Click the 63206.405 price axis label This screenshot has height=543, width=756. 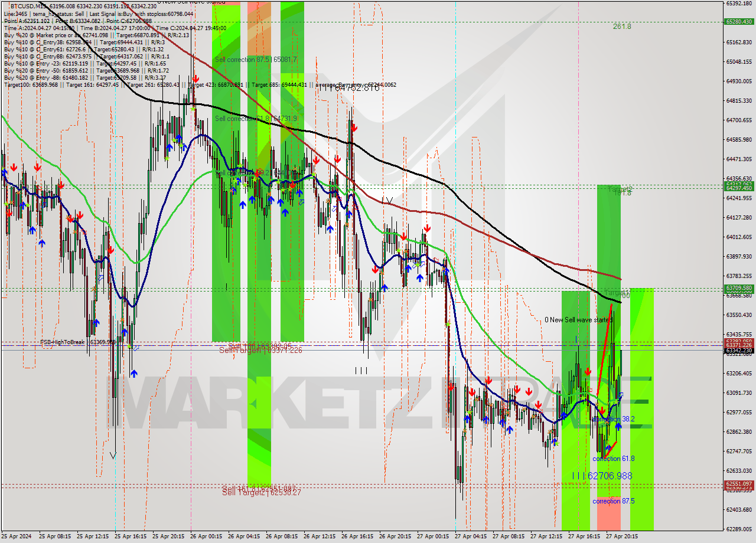[738, 373]
